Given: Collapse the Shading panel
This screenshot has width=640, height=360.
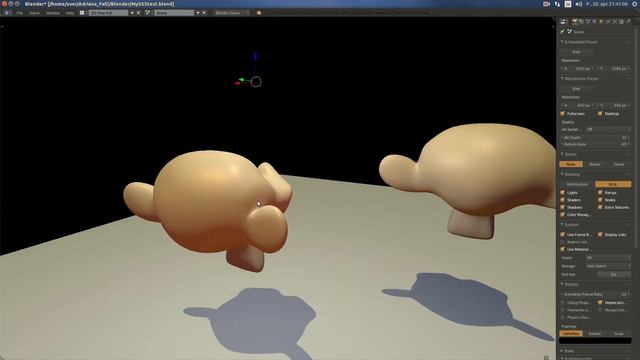Looking at the screenshot, I should (x=562, y=174).
